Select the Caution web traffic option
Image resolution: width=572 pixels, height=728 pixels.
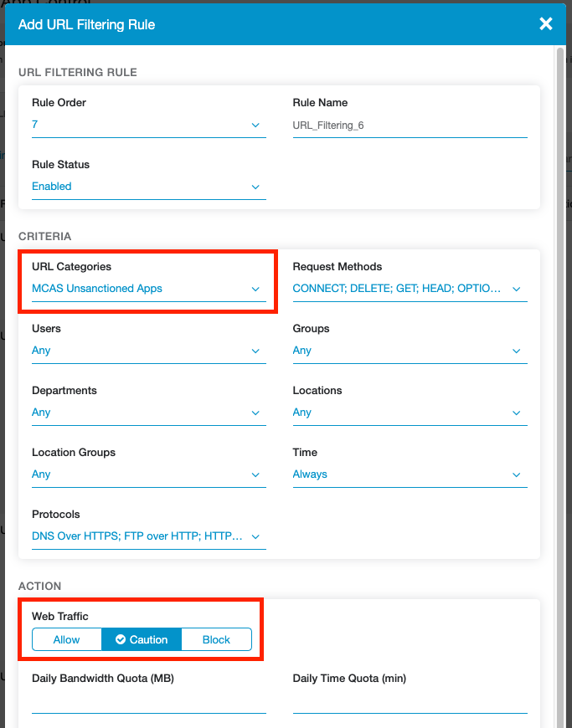142,639
